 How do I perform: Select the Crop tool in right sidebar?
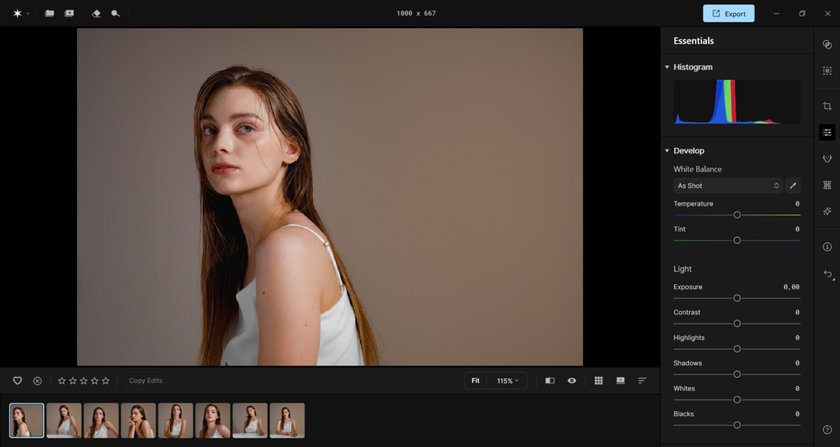(x=827, y=106)
